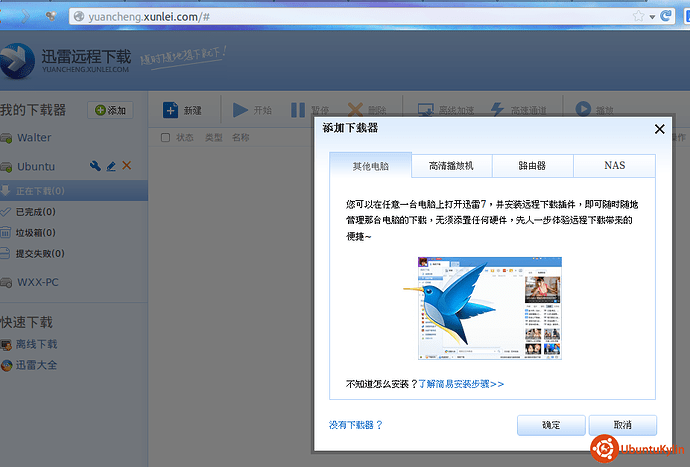
Task: Click the 删除 delete X icon
Action: coord(355,110)
